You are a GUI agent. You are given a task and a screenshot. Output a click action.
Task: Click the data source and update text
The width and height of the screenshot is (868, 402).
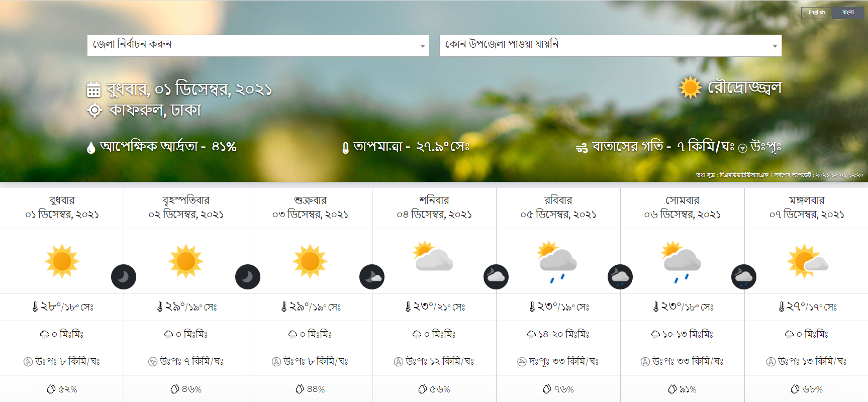(780, 175)
